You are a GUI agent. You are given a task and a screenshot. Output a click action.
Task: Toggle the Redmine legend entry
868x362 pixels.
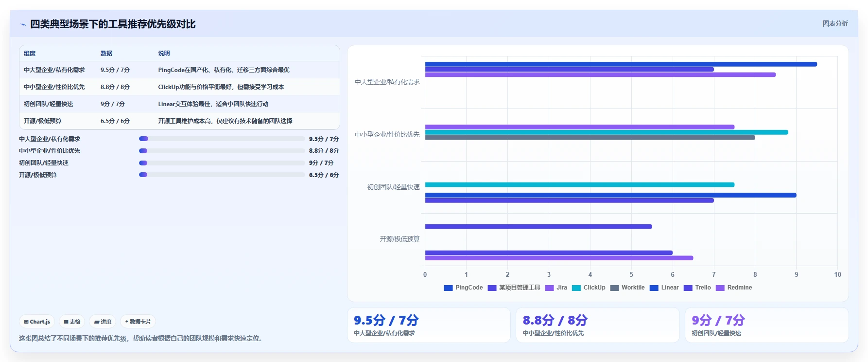734,288
